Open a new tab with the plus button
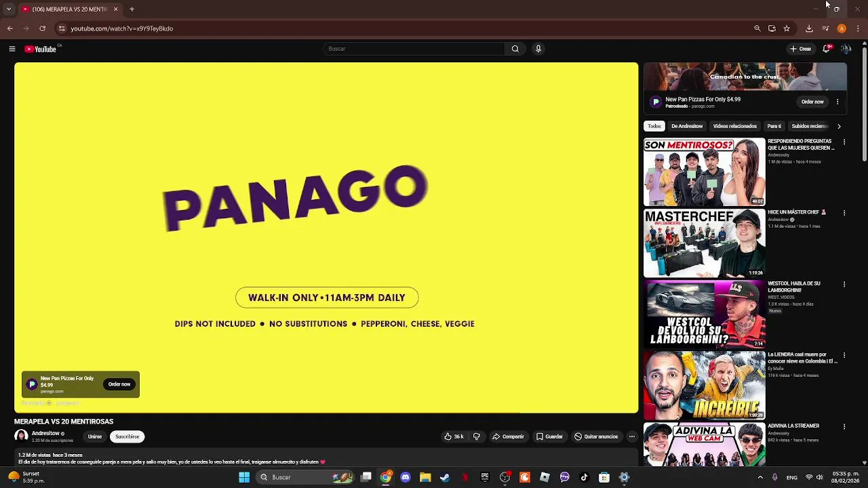The image size is (868, 488). pyautogui.click(x=132, y=9)
